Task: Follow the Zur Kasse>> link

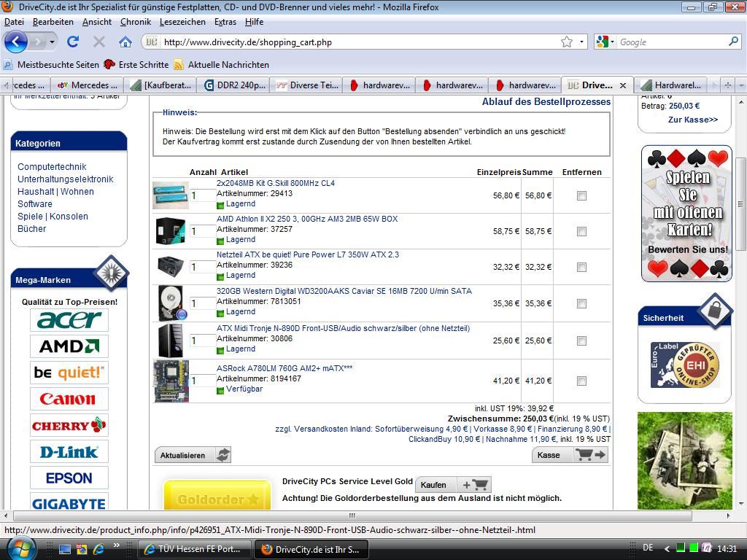Action: 693,120
